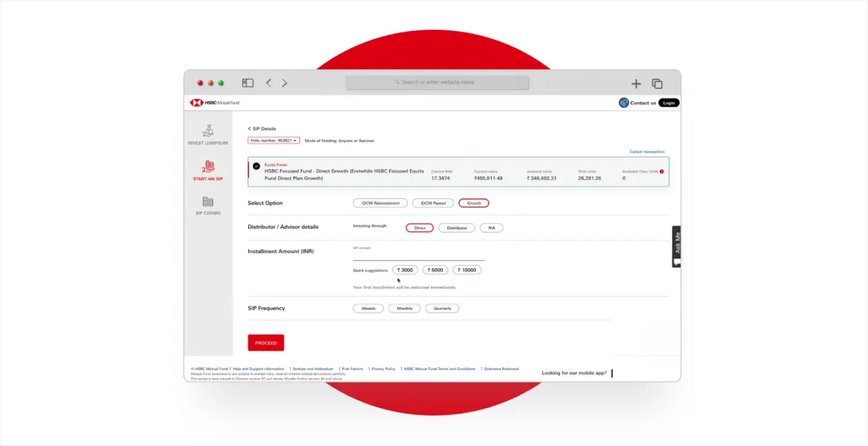Viewport: 868px width, 446px height.
Task: Open Start an SIP sidebar icon
Action: coord(208,167)
